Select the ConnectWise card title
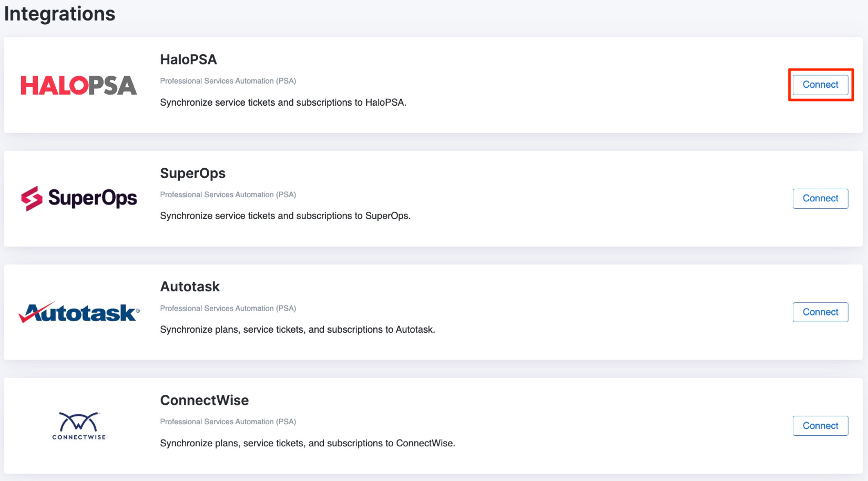 (x=204, y=400)
